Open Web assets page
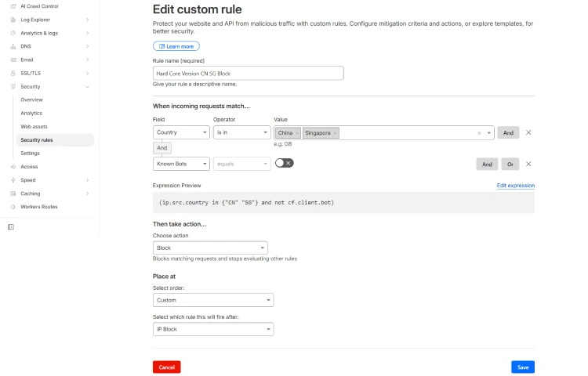Screen dimensions: 588x376 point(34,127)
